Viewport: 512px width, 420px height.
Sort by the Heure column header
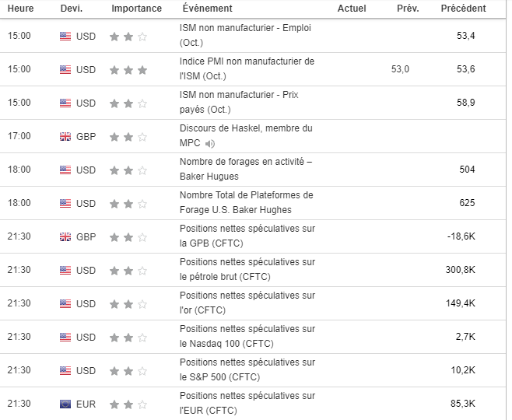19,9
